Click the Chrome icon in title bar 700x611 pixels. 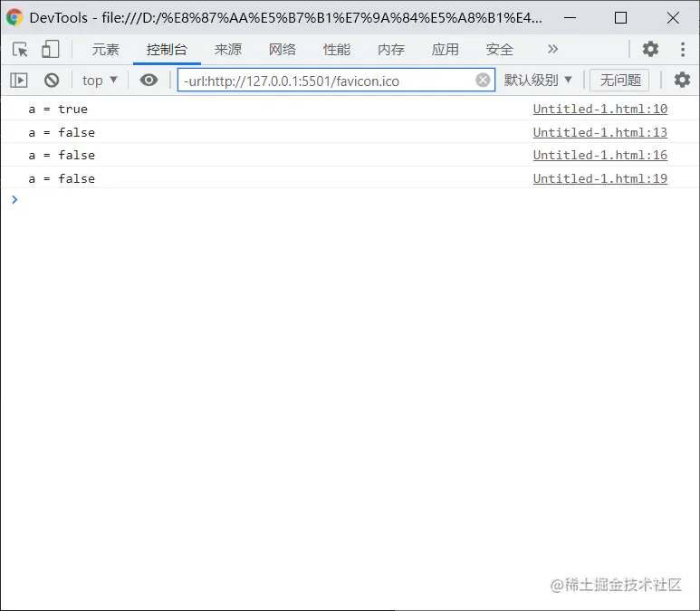pos(14,17)
